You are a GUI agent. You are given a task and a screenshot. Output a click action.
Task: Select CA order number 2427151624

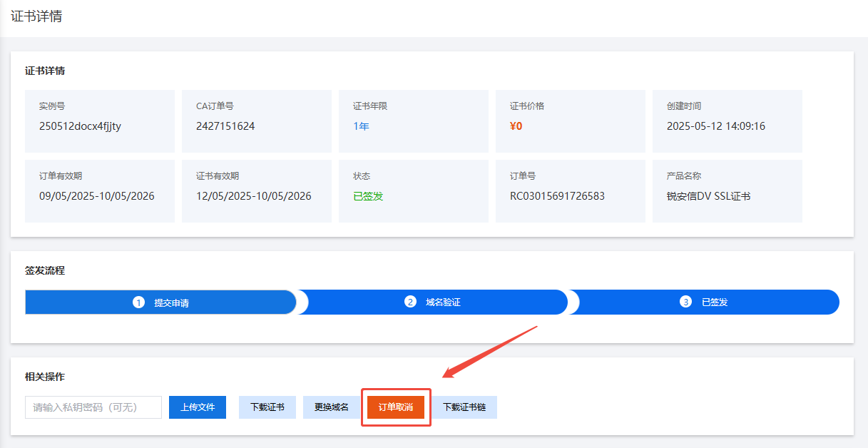coord(225,126)
